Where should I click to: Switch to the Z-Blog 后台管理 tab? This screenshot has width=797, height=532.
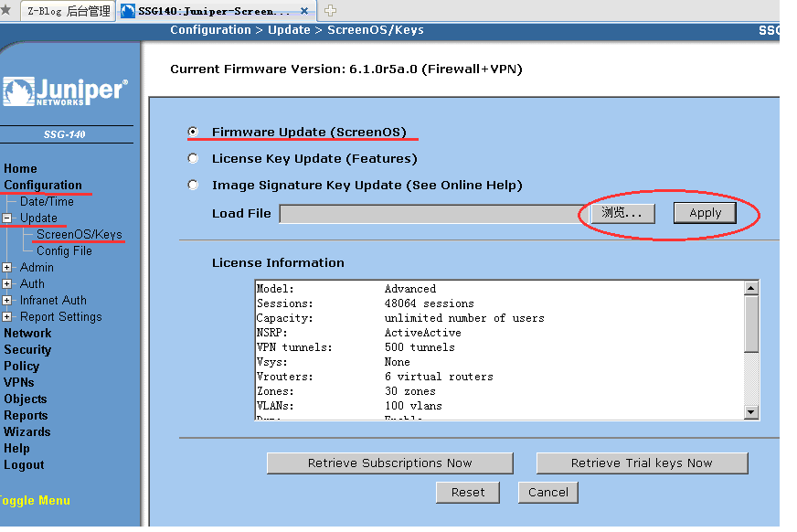(69, 11)
